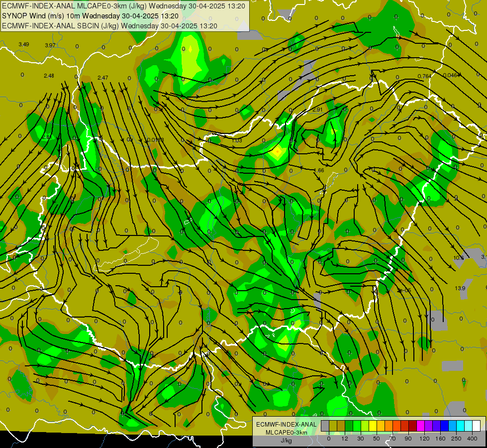
Task: Click the 'ECMWF-INDEX-ANAL SBCIN' title line
Action: click(x=109, y=26)
